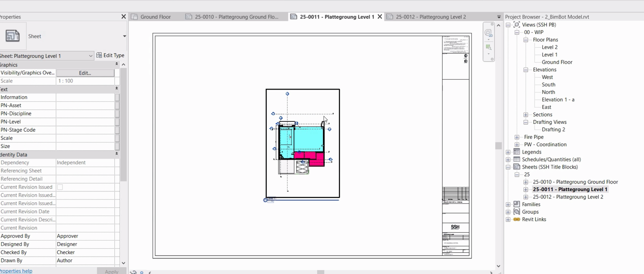Click the SSH logo in the title block
The height and width of the screenshot is (274, 644).
455,227
